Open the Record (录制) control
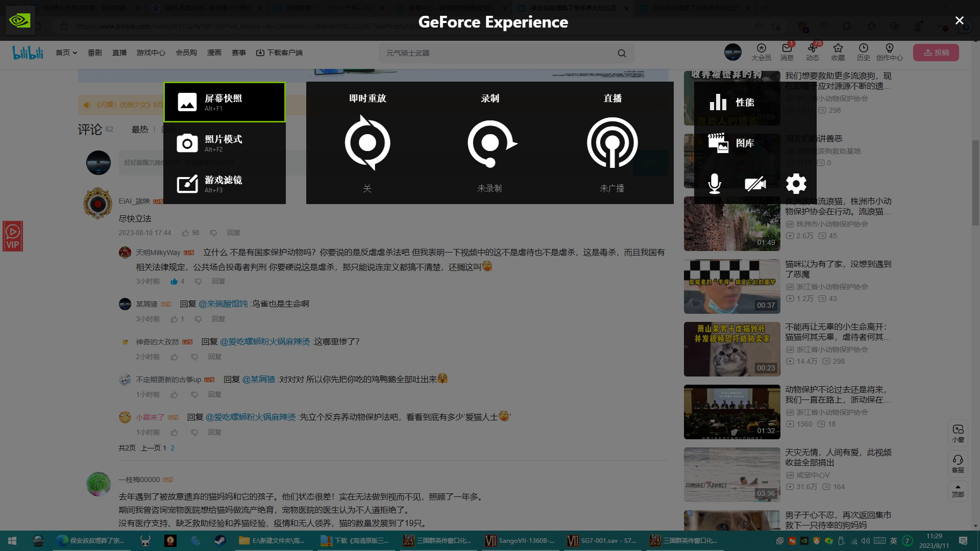 [490, 143]
